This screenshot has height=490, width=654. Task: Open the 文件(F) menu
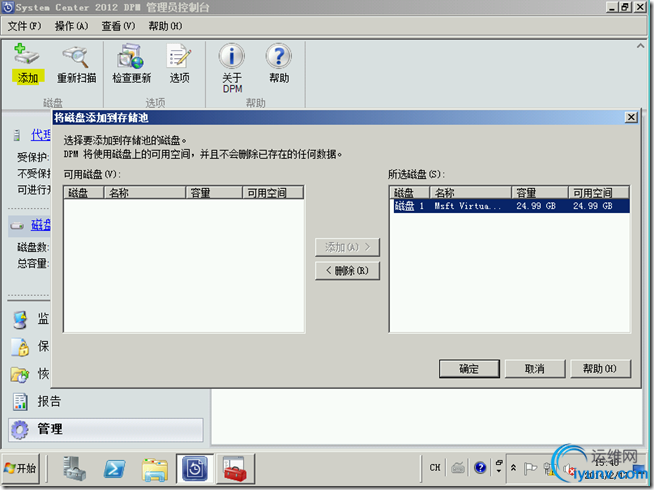point(24,26)
